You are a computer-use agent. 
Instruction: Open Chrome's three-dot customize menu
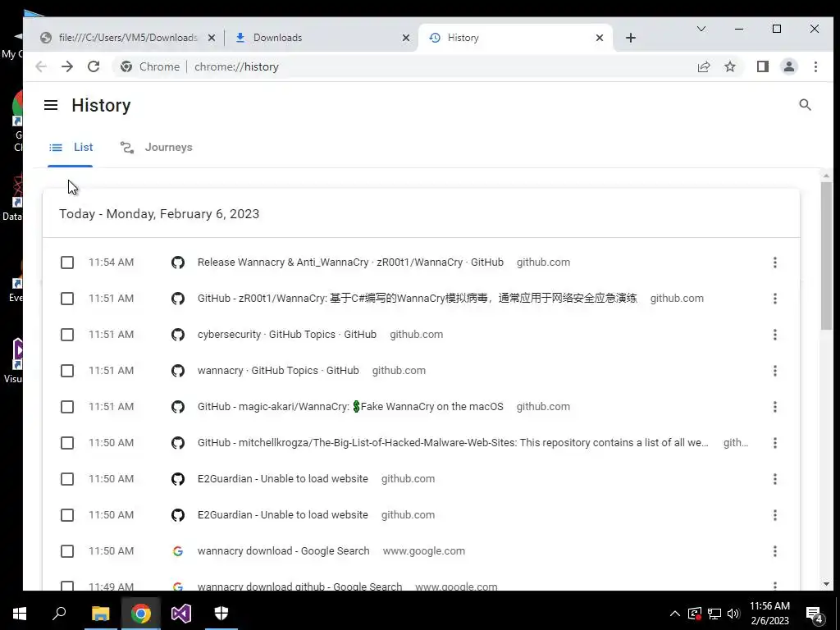tap(815, 66)
